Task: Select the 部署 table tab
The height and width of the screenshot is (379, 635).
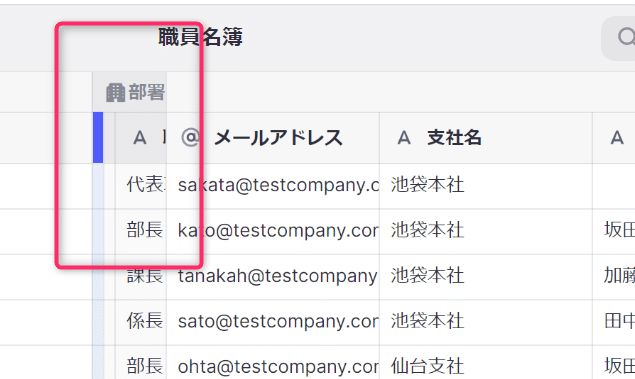Action: 135,92
